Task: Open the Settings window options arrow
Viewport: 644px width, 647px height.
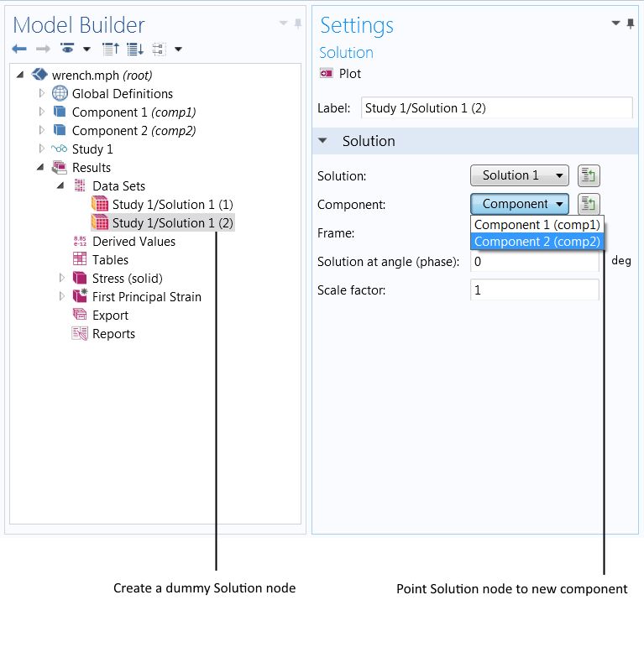Action: (x=615, y=23)
